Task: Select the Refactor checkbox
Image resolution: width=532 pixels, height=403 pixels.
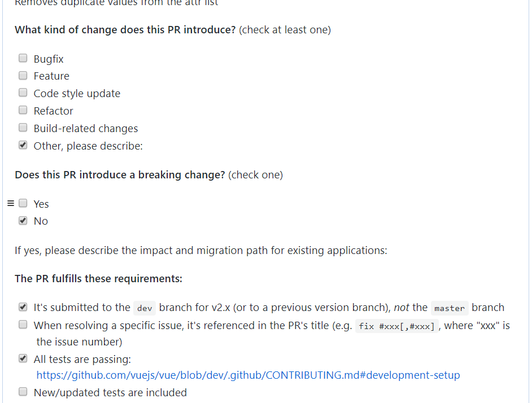Action: pyautogui.click(x=23, y=110)
